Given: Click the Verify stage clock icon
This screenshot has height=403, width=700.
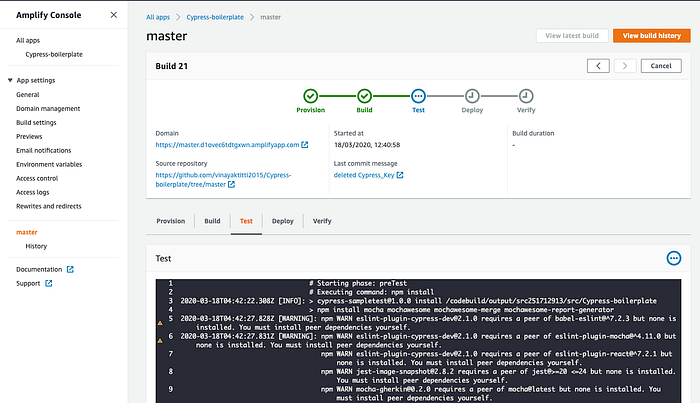Looking at the screenshot, I should (526, 96).
